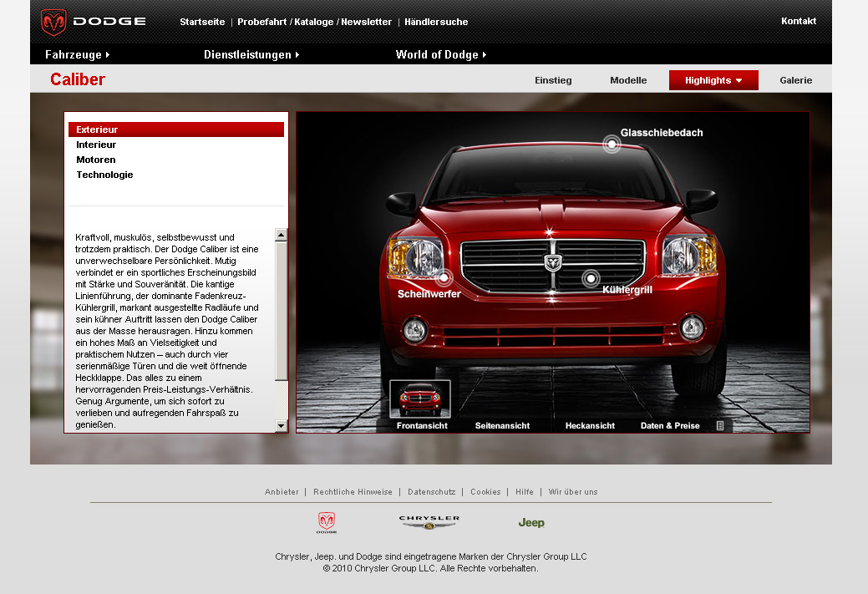Open the World of Dodge menu
This screenshot has width=868, height=594.
440,54
